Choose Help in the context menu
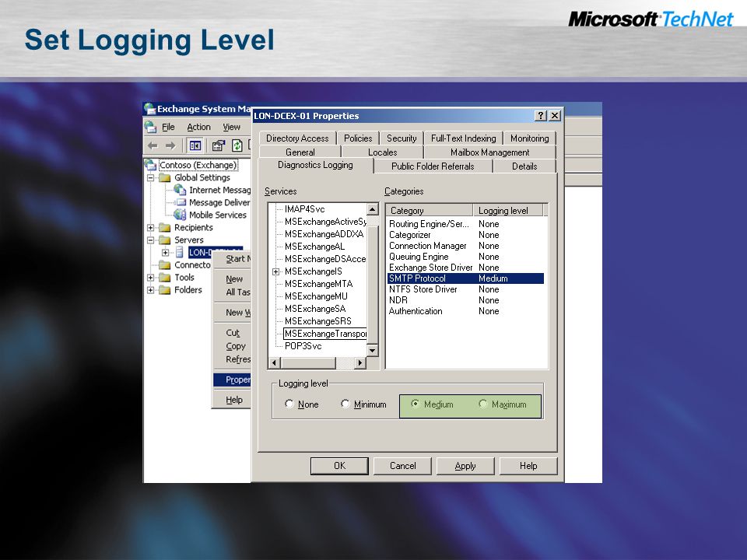Image resolution: width=747 pixels, height=560 pixels. click(x=233, y=400)
